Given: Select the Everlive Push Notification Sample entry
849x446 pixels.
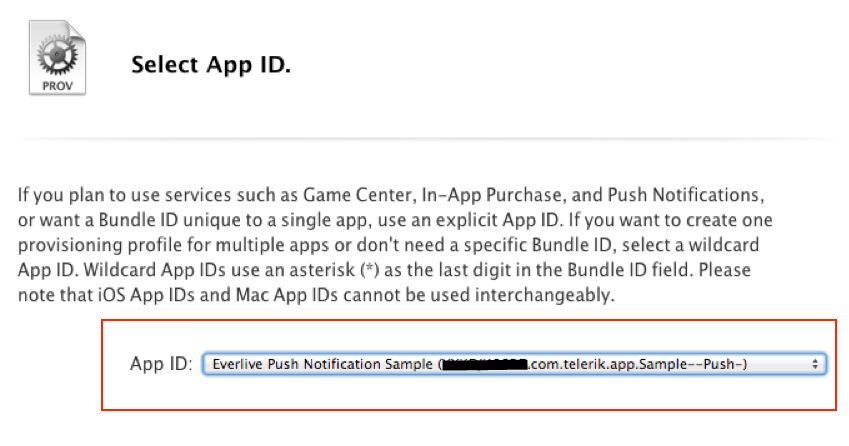Looking at the screenshot, I should (x=320, y=365).
